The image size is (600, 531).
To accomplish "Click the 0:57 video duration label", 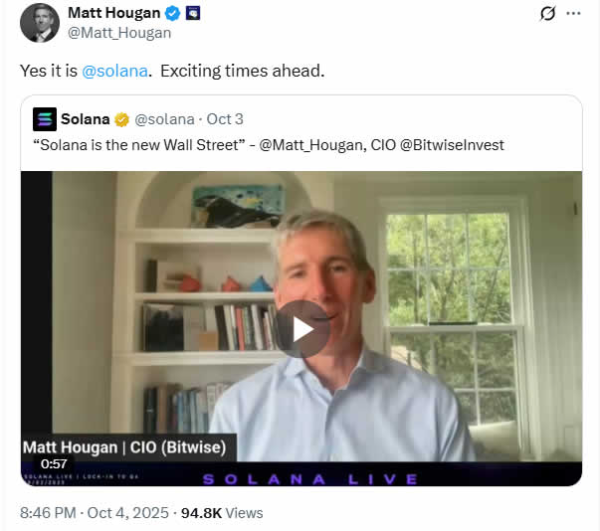I will click(x=54, y=464).
